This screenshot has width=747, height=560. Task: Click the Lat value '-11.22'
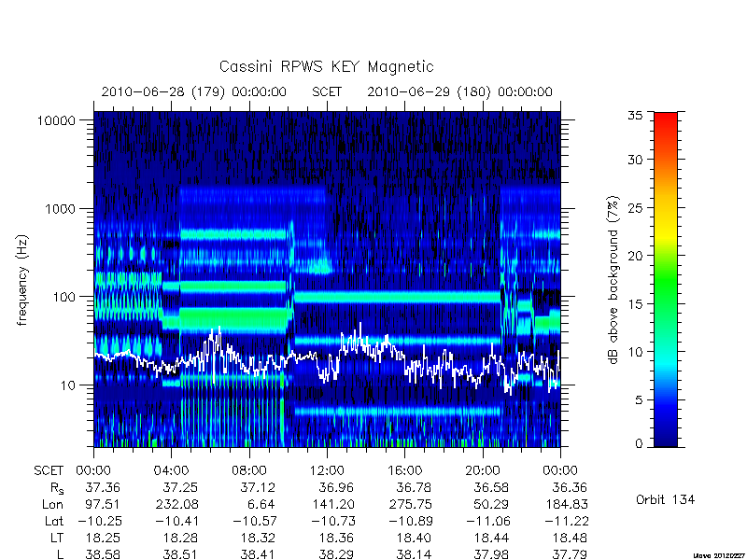pyautogui.click(x=566, y=521)
